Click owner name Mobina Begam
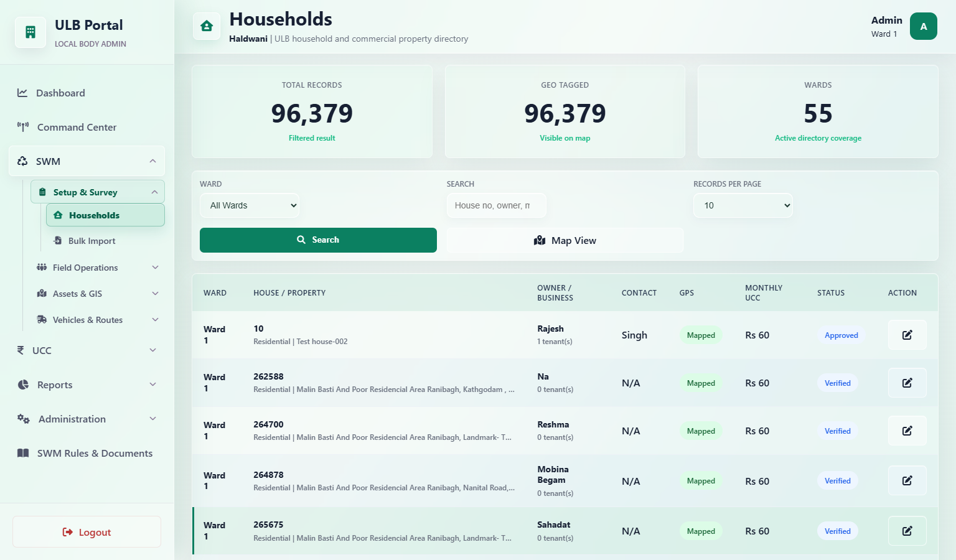The height and width of the screenshot is (560, 956). tap(553, 475)
